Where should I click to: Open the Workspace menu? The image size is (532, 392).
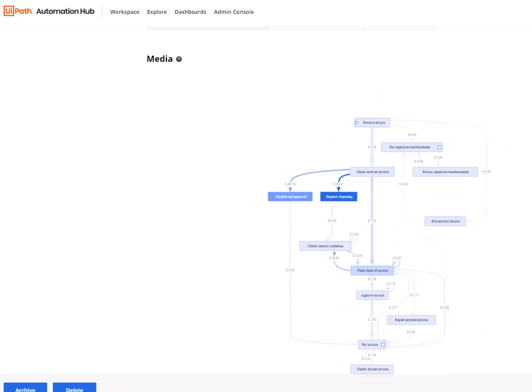125,12
